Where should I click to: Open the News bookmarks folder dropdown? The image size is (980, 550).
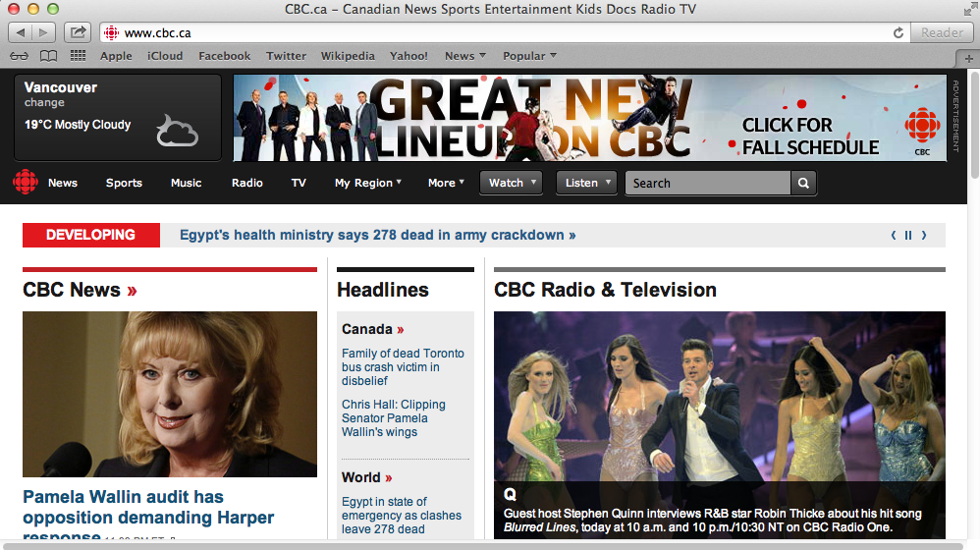pos(465,56)
